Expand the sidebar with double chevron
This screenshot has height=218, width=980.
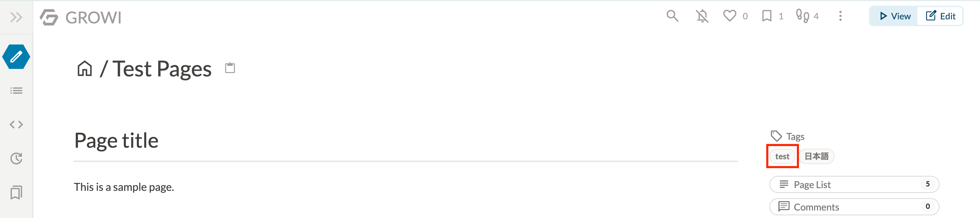[x=16, y=17]
